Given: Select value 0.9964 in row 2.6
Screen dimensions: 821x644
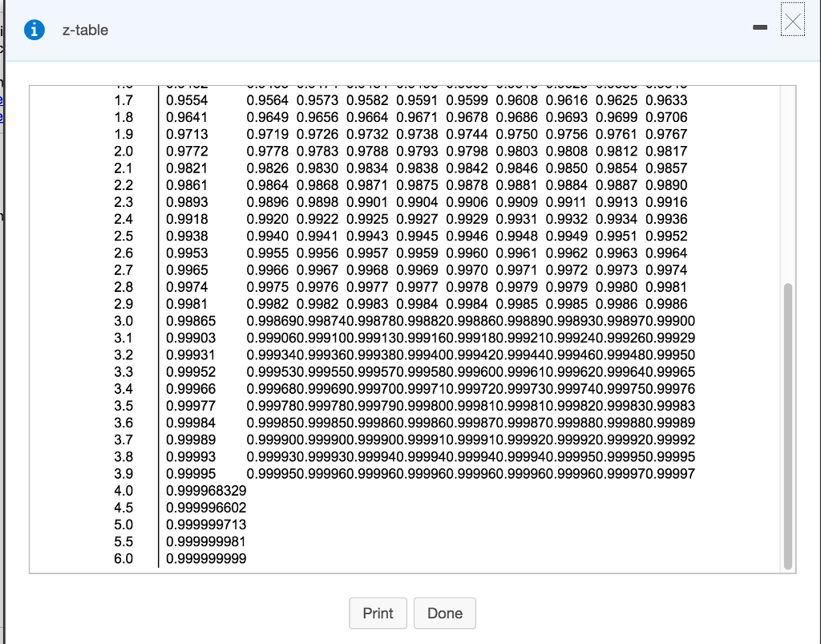Looking at the screenshot, I should pyautogui.click(x=666, y=253).
